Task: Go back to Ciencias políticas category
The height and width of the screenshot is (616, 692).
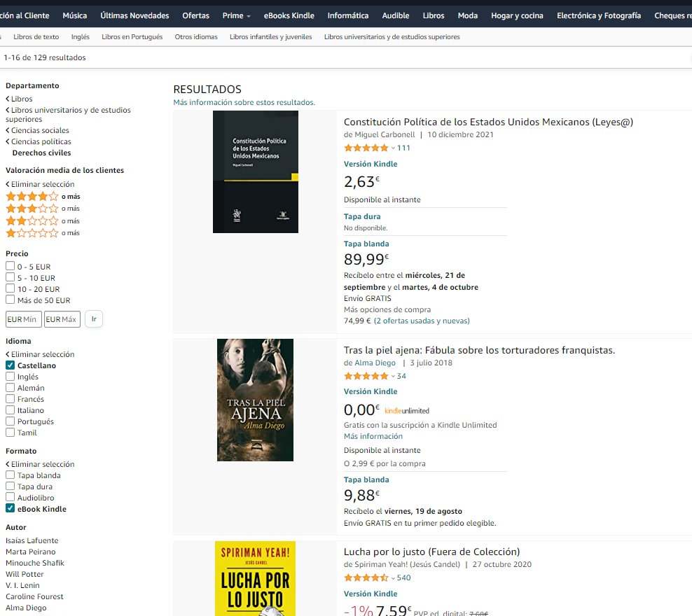Action: coord(39,141)
